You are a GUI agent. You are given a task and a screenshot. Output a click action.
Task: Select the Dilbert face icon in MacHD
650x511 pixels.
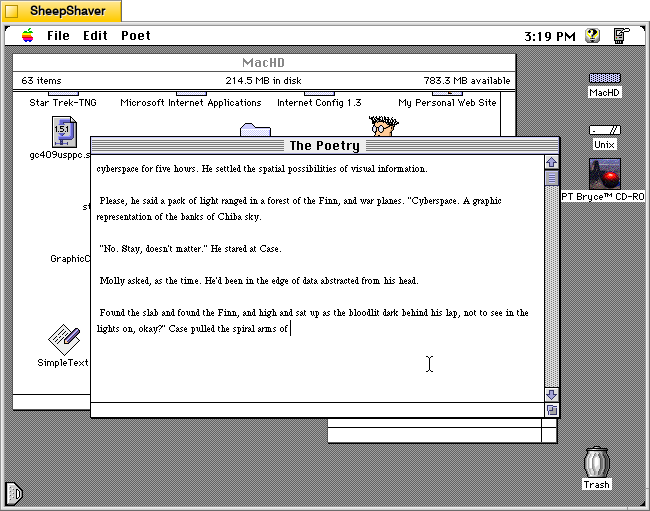coord(383,126)
